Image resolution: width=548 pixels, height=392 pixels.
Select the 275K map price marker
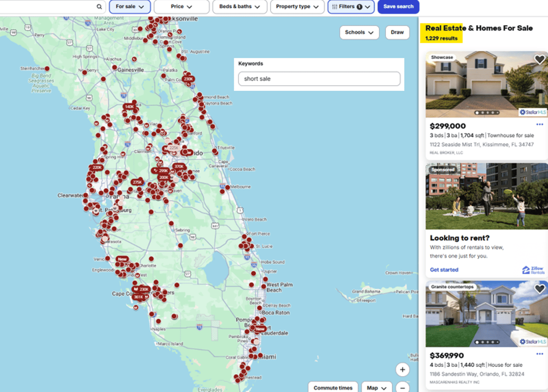(x=137, y=182)
